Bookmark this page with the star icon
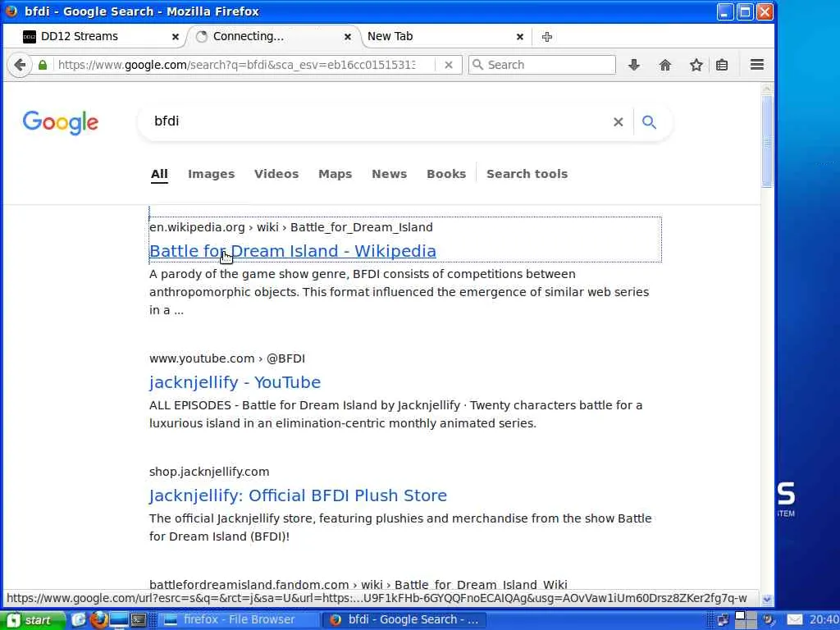 (x=696, y=65)
